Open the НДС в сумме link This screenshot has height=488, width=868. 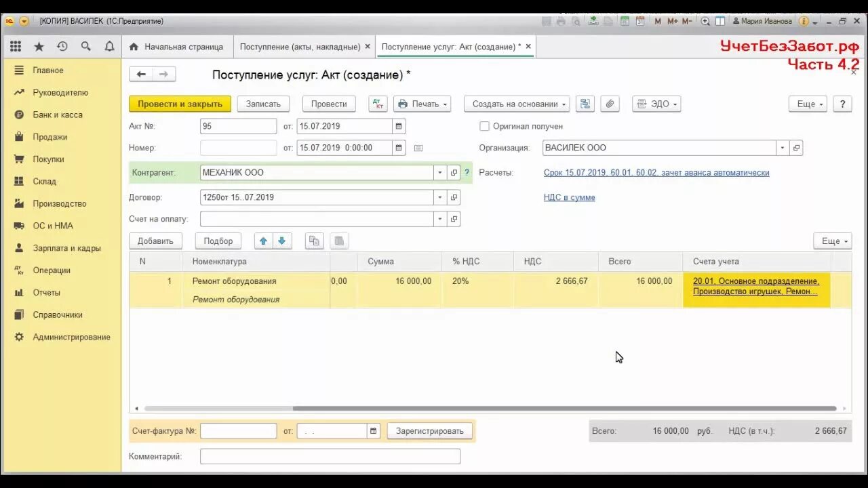tap(570, 197)
